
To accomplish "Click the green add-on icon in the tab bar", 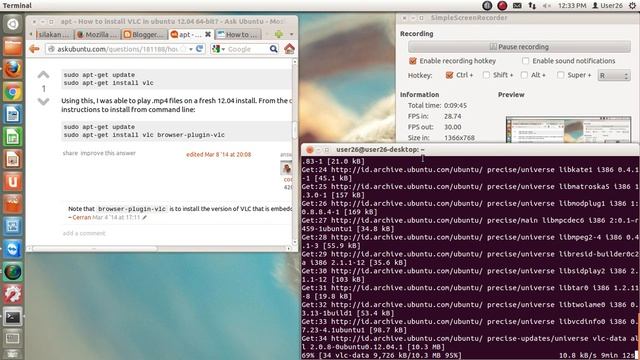I will click(279, 34).
